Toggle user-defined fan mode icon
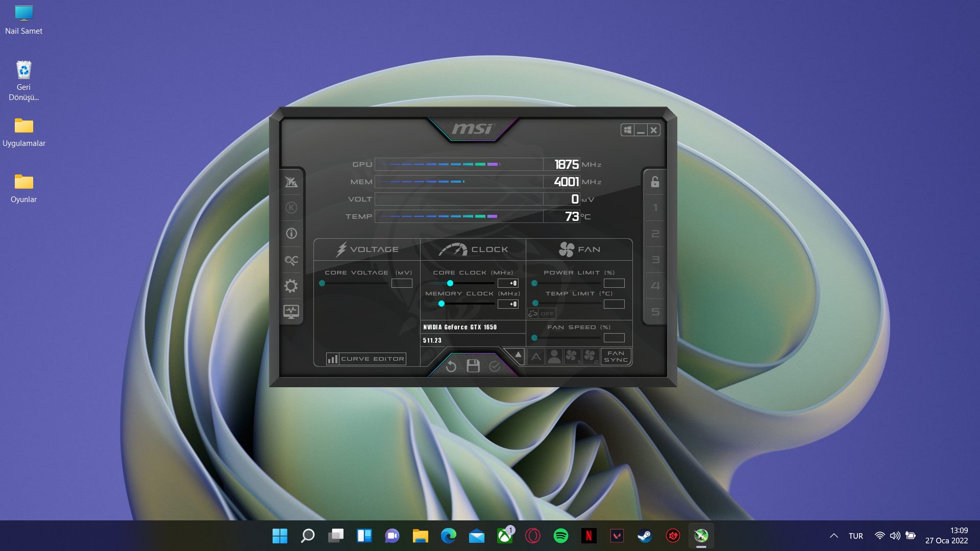Viewport: 980px width, 551px height. click(554, 357)
